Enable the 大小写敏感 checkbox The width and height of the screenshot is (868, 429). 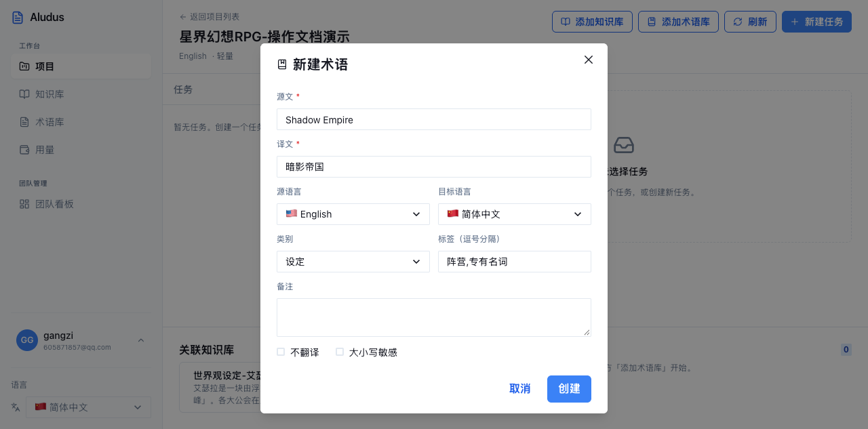coord(340,352)
